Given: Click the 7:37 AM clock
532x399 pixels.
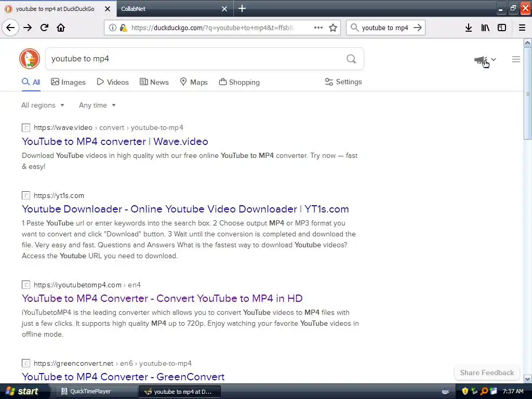Looking at the screenshot, I should 513,391.
